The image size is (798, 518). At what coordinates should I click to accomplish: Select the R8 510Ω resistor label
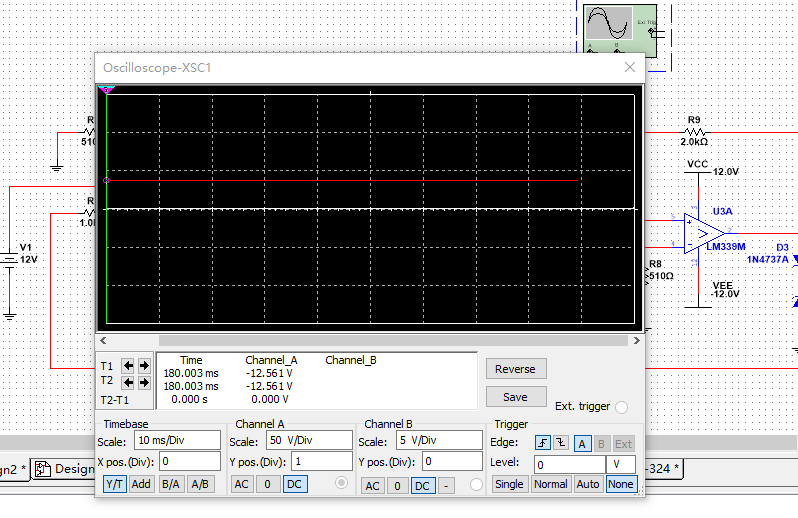click(661, 270)
